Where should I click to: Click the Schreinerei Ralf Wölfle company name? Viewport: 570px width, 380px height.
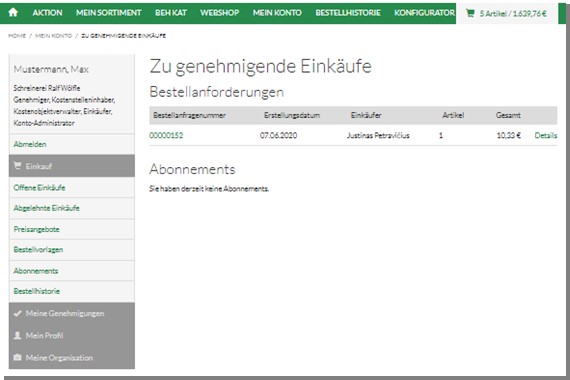click(47, 88)
